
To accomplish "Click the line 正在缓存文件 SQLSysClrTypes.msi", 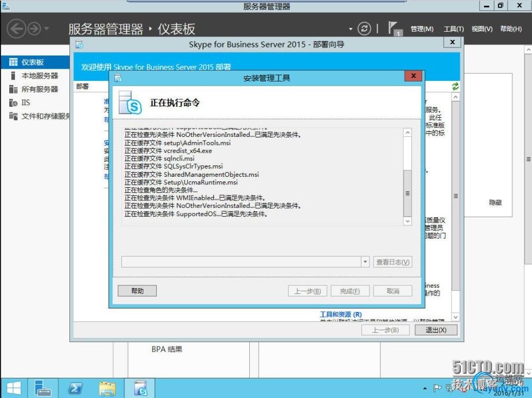I will (x=173, y=166).
